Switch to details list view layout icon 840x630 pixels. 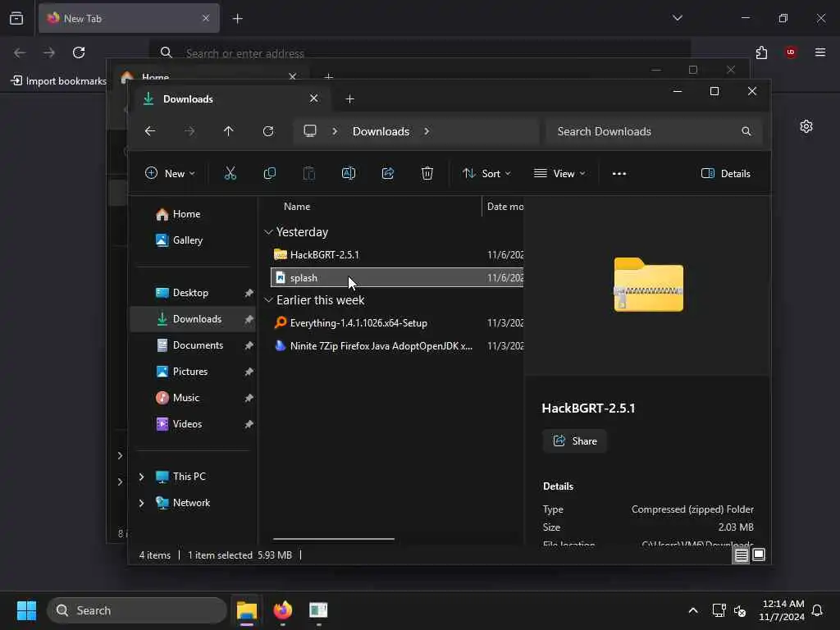742,555
